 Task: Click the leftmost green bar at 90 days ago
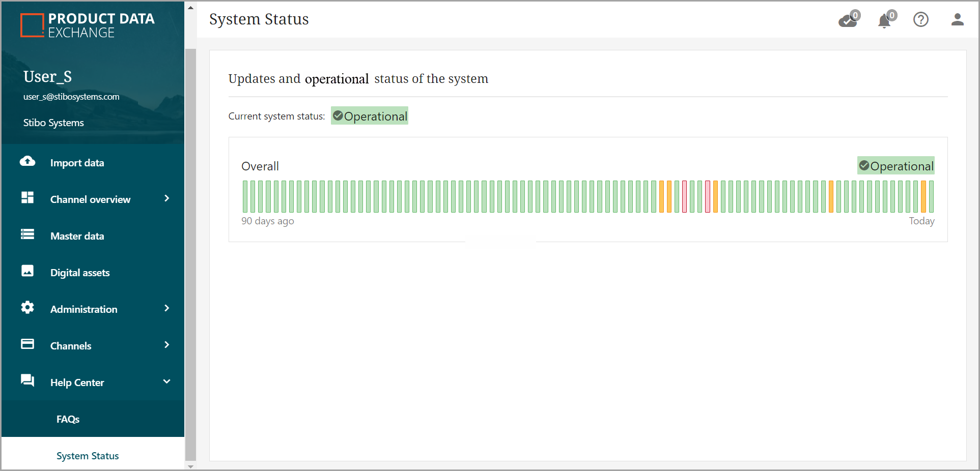245,196
